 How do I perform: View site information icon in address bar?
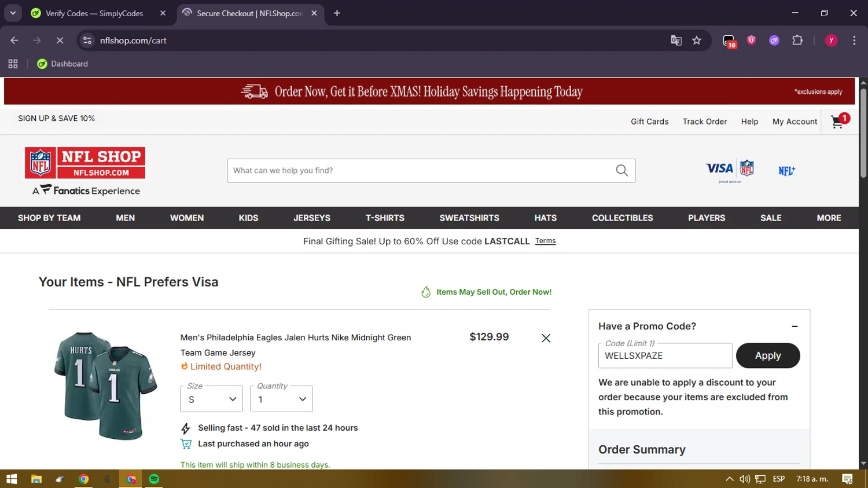[87, 41]
